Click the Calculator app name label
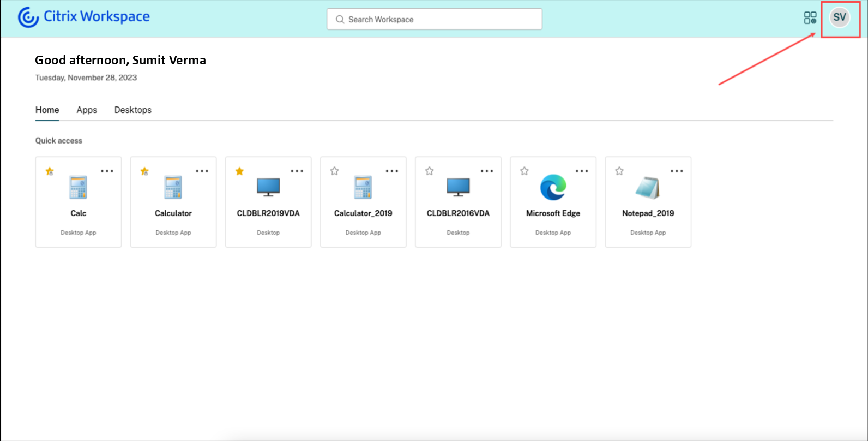 173,213
